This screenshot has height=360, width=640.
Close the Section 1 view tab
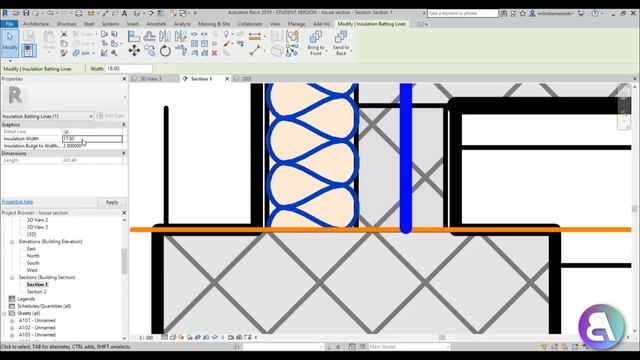coord(227,79)
